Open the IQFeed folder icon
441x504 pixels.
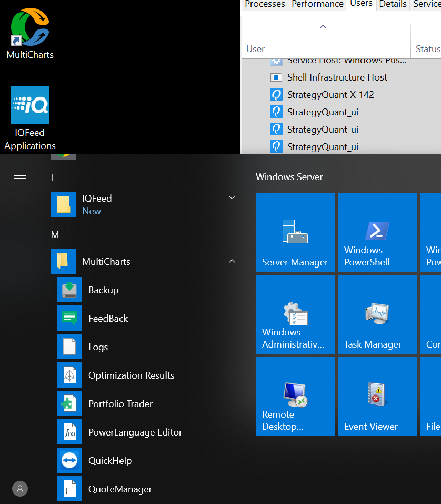point(63,204)
